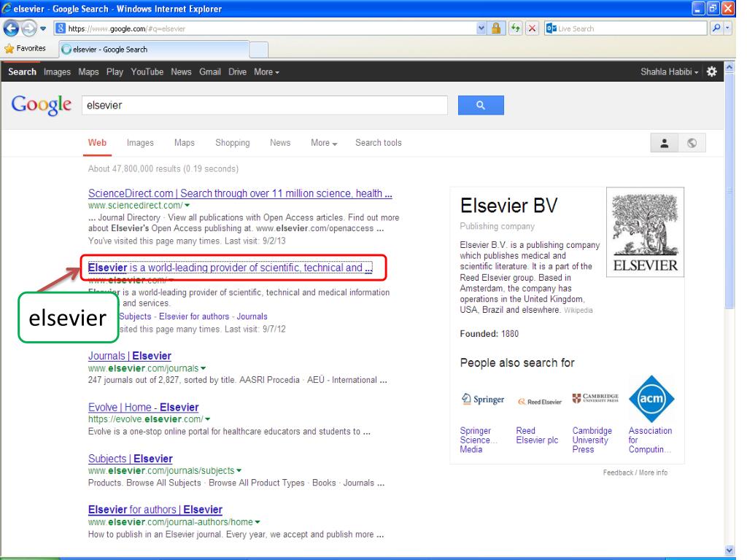Click the browser Forward arrow button
Image resolution: width=747 pixels, height=560 pixels.
coord(28,28)
